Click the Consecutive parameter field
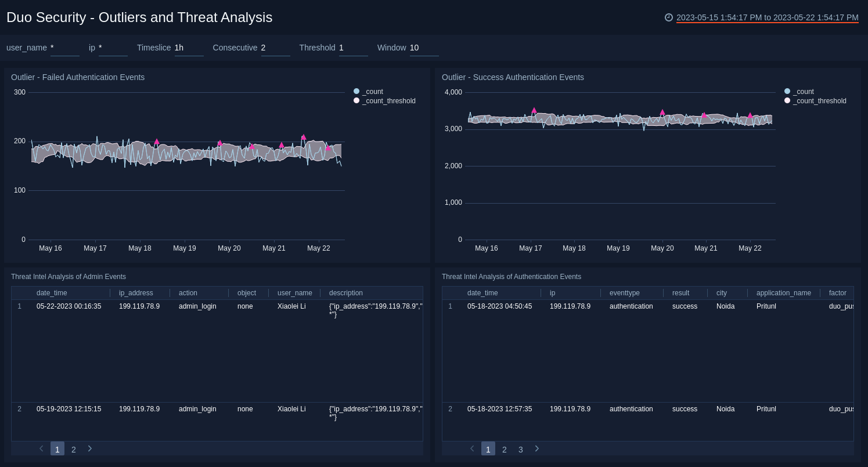This screenshot has width=868, height=467. coord(275,48)
